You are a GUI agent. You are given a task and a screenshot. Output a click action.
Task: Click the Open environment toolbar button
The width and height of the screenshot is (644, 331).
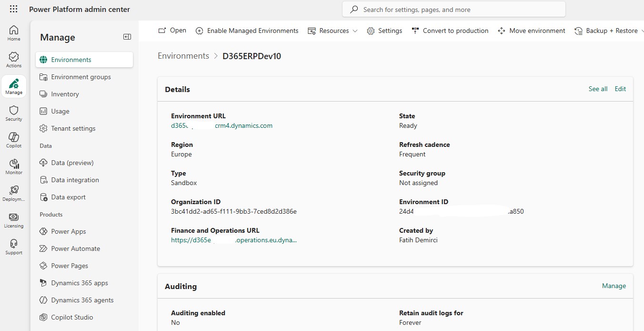coord(172,31)
